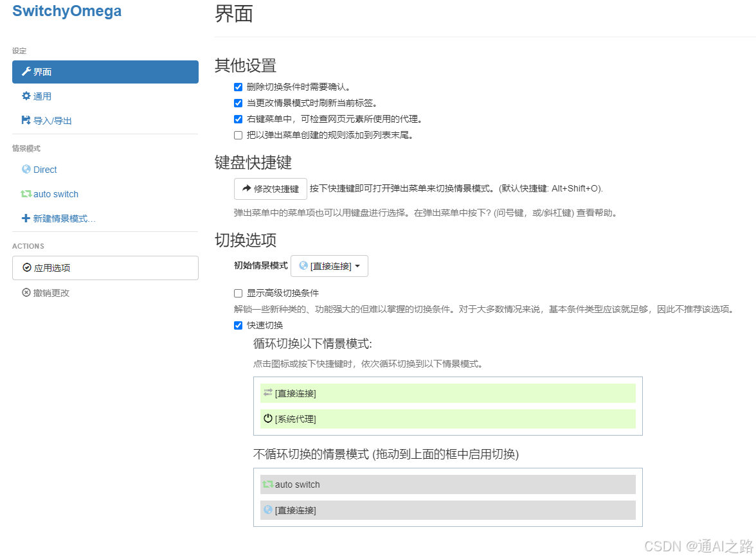
Task: Click the 其他设置 section heading
Action: click(x=246, y=65)
